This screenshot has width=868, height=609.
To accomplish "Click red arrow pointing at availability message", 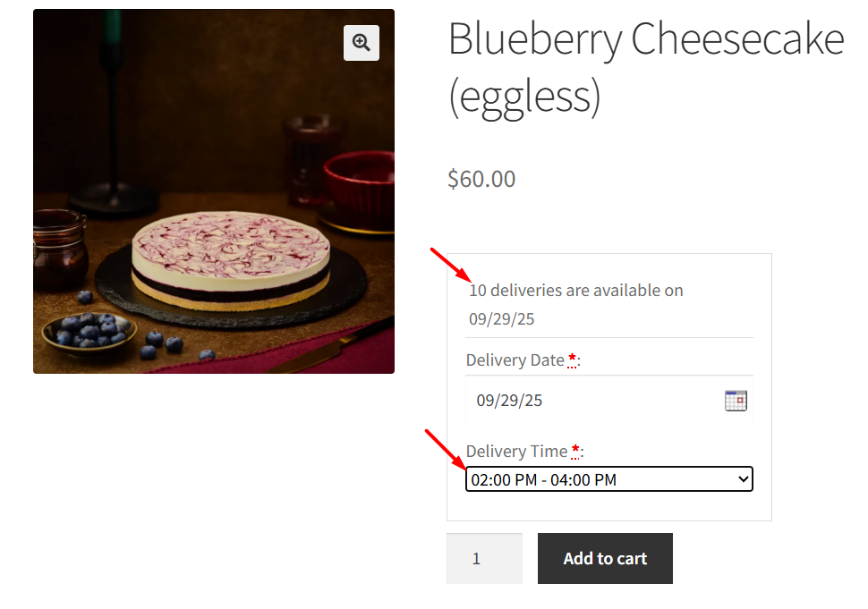I will pos(450,265).
